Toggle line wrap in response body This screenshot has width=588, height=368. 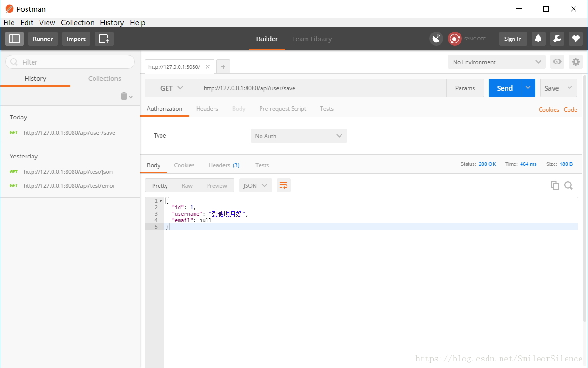[283, 185]
